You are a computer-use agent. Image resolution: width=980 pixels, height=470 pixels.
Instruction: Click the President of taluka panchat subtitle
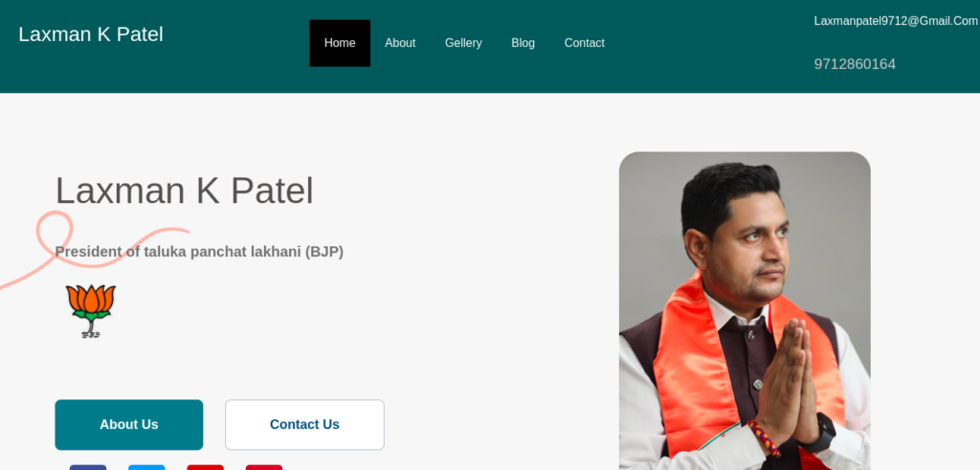click(x=199, y=252)
